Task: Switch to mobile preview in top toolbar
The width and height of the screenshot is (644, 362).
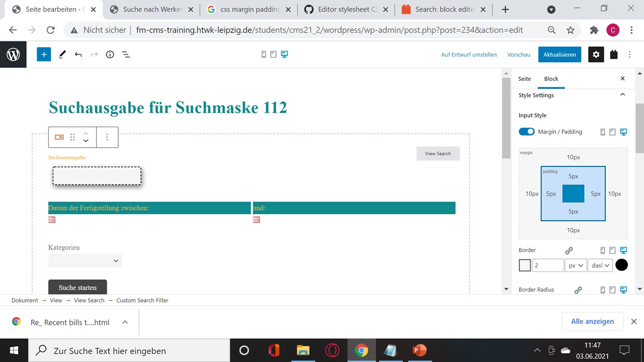Action: click(264, 54)
